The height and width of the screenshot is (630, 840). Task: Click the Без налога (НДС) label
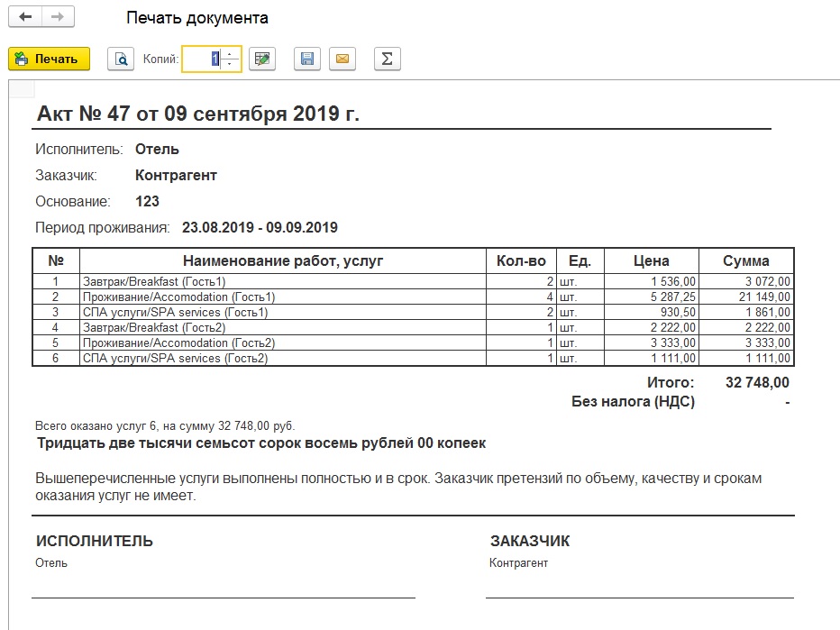[633, 402]
